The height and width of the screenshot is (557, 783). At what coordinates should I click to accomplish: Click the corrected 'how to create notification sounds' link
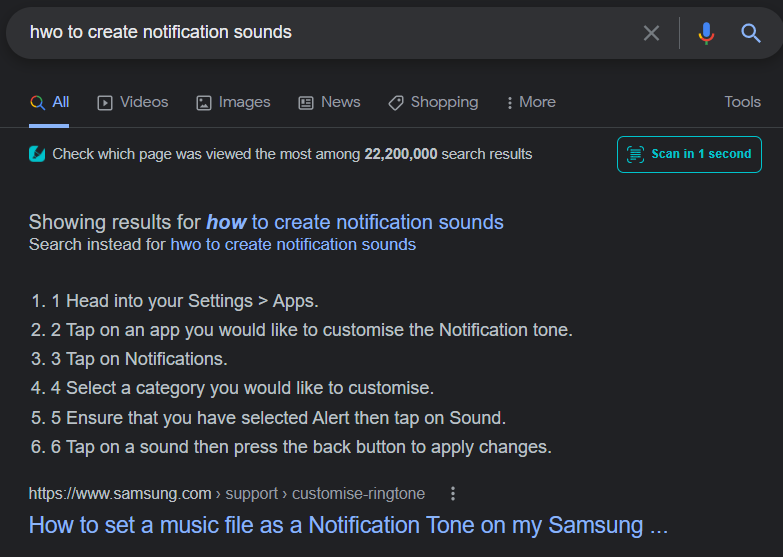click(355, 222)
